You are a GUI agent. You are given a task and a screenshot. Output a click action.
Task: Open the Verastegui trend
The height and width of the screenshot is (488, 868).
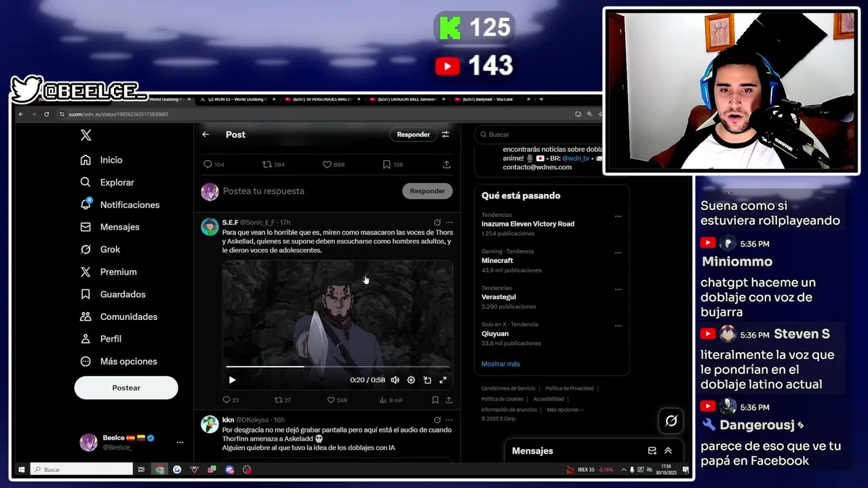point(498,297)
